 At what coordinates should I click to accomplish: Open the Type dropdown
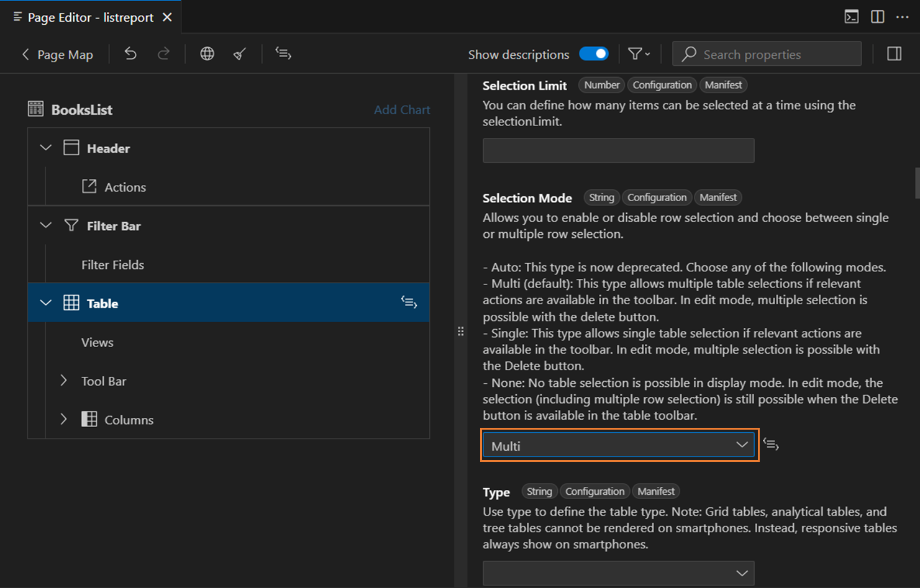(x=619, y=572)
